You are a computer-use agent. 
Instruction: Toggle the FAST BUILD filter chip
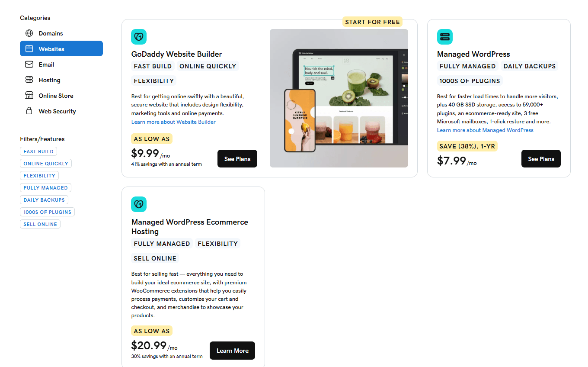38,151
